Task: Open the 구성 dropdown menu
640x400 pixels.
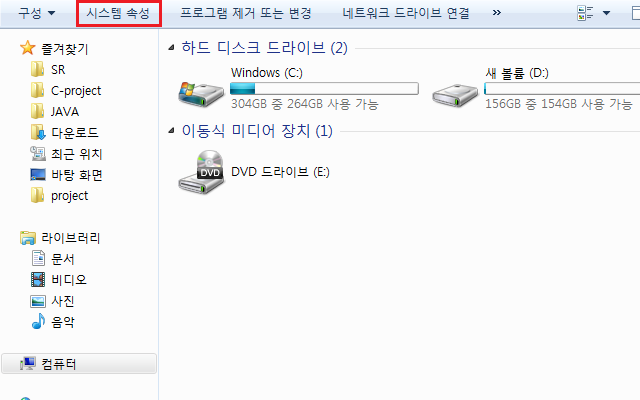Action: click(36, 13)
